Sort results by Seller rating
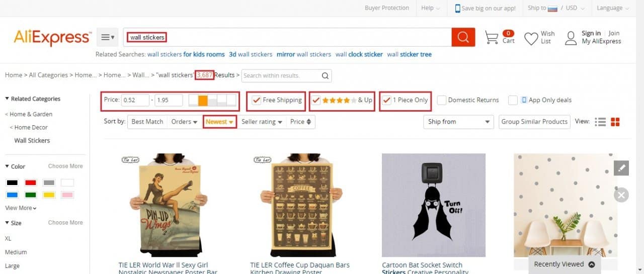 (x=262, y=122)
